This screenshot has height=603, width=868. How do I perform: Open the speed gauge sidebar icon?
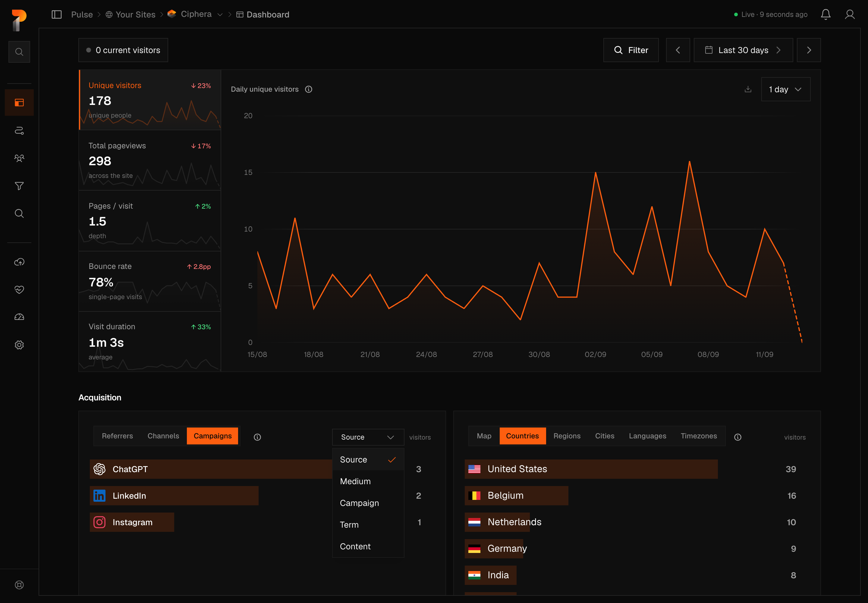coord(19,317)
